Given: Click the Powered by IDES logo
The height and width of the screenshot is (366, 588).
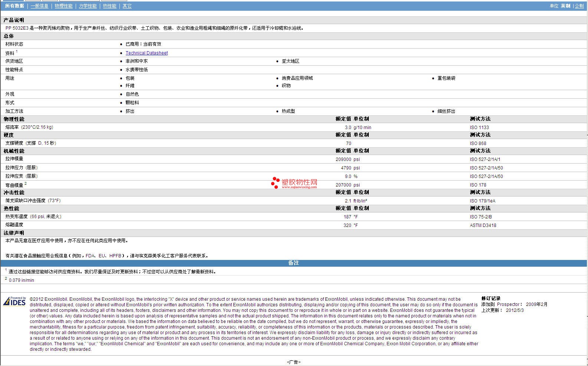Looking at the screenshot, I should 14,301.
